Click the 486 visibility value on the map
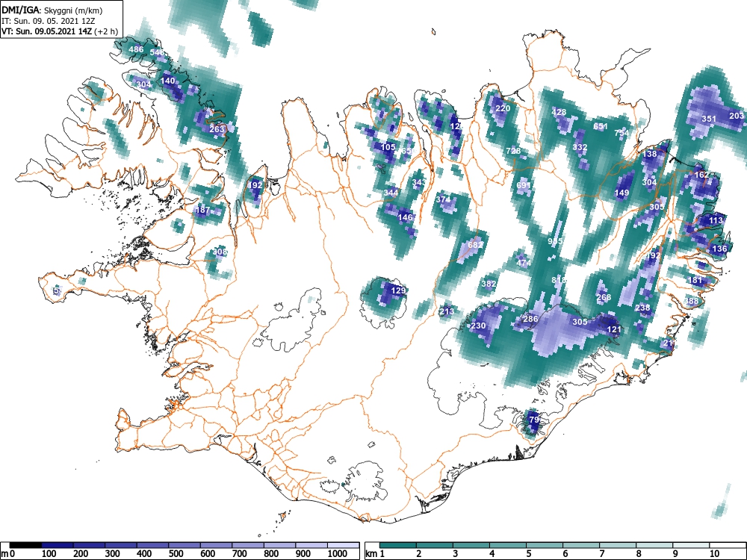Image resolution: width=747 pixels, height=560 pixels. (136, 49)
